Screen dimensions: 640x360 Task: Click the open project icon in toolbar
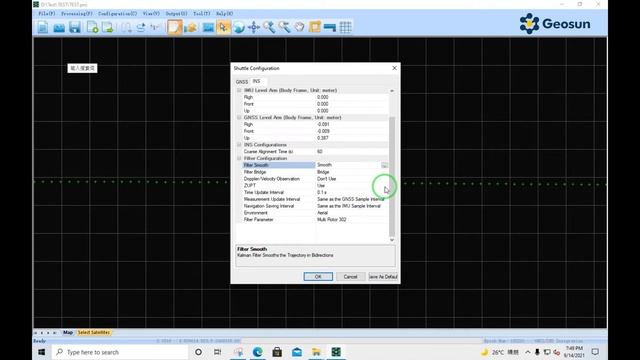click(x=59, y=27)
